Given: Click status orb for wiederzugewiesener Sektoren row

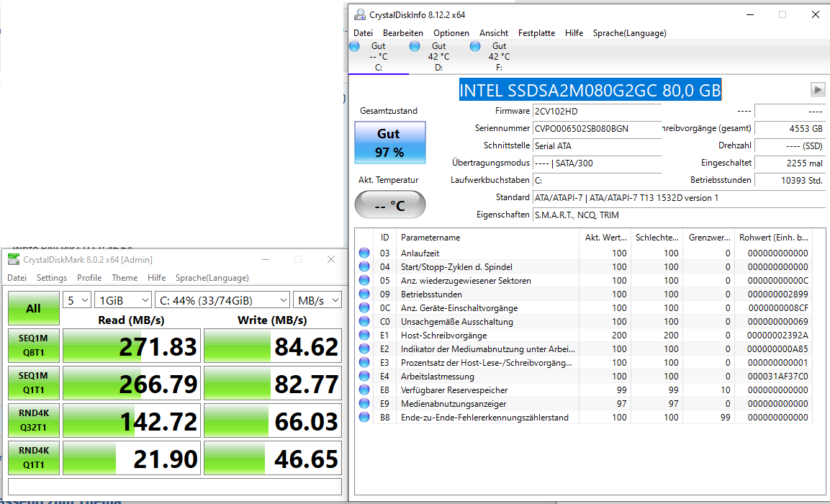Looking at the screenshot, I should coord(364,281).
